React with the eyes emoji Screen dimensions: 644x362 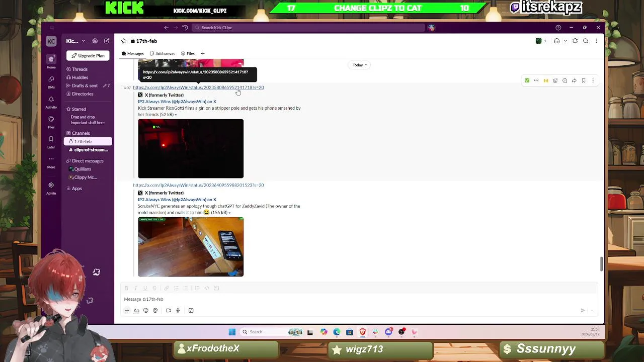click(x=536, y=80)
